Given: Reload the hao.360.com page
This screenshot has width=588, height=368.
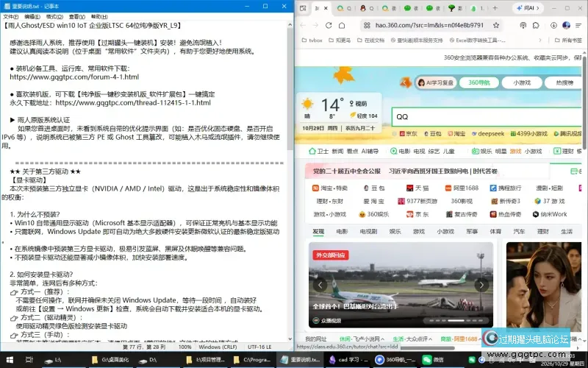Looking at the screenshot, I should 329,25.
